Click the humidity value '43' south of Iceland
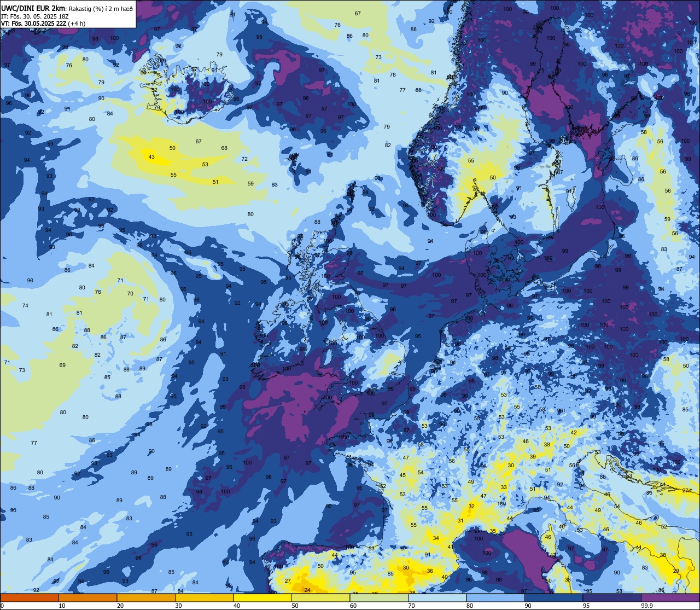 click(x=151, y=158)
